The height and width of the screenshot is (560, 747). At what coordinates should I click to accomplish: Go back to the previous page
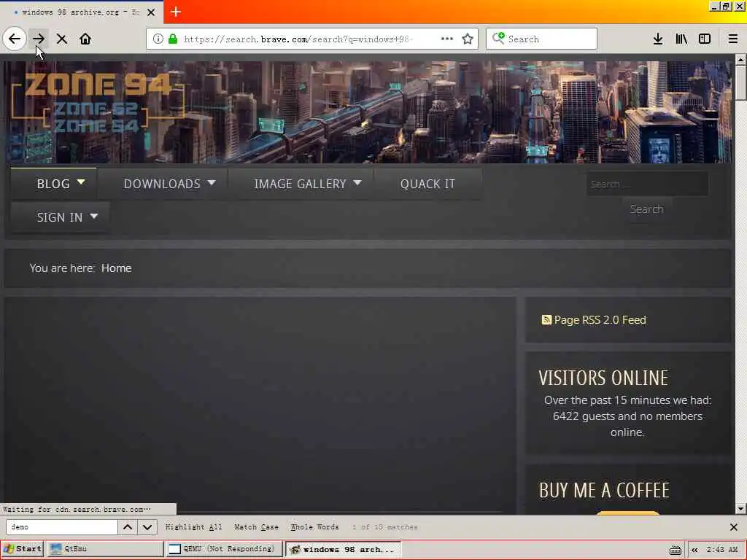pos(15,39)
